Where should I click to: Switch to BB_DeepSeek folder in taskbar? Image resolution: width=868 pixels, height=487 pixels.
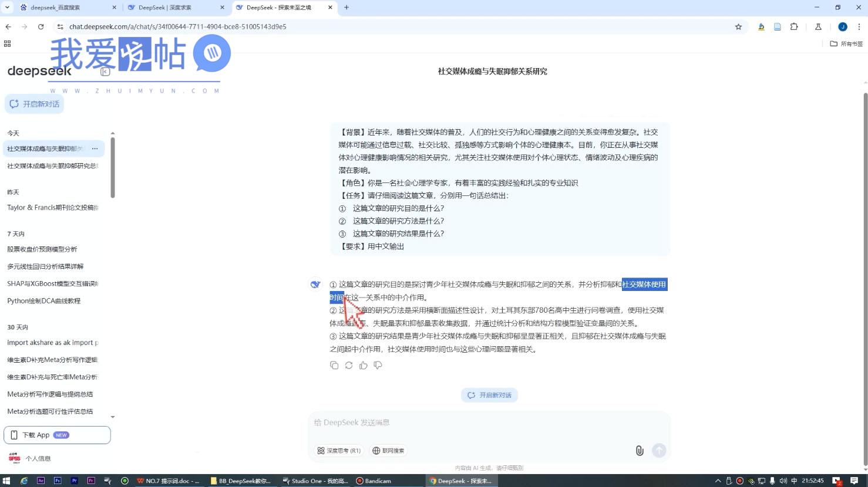pyautogui.click(x=241, y=481)
